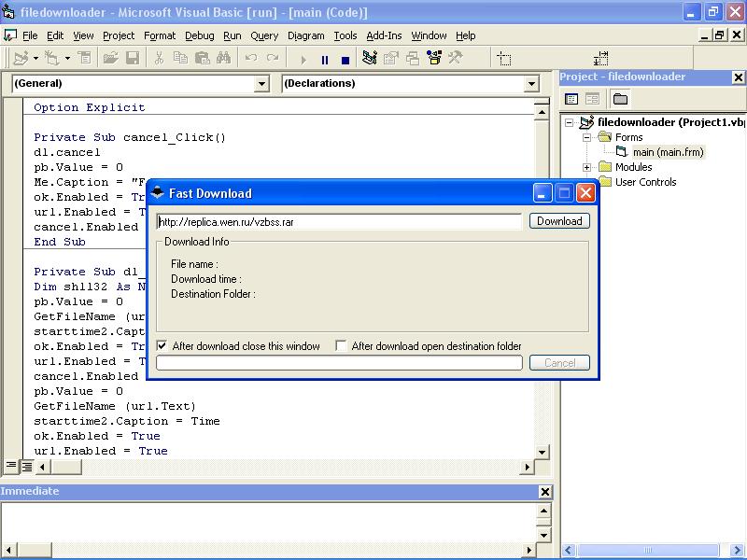Click View Code icon in Project panel
The height and width of the screenshot is (560, 747).
571,99
